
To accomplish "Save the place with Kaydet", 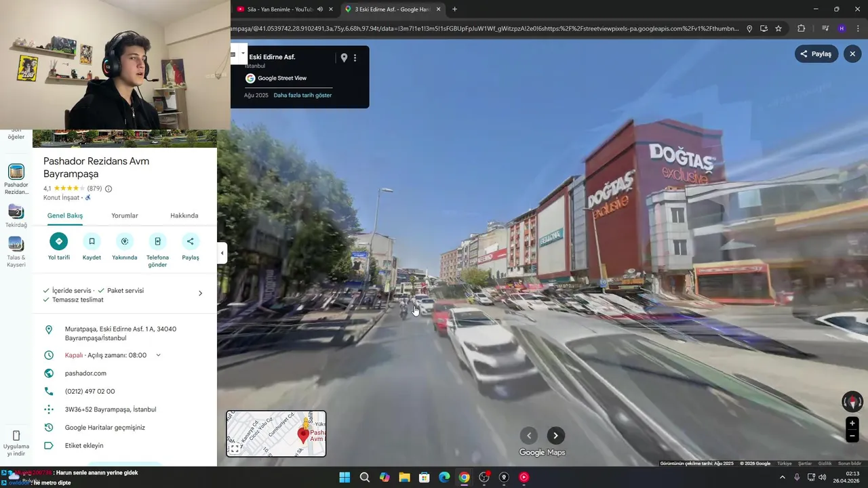I will (x=92, y=241).
